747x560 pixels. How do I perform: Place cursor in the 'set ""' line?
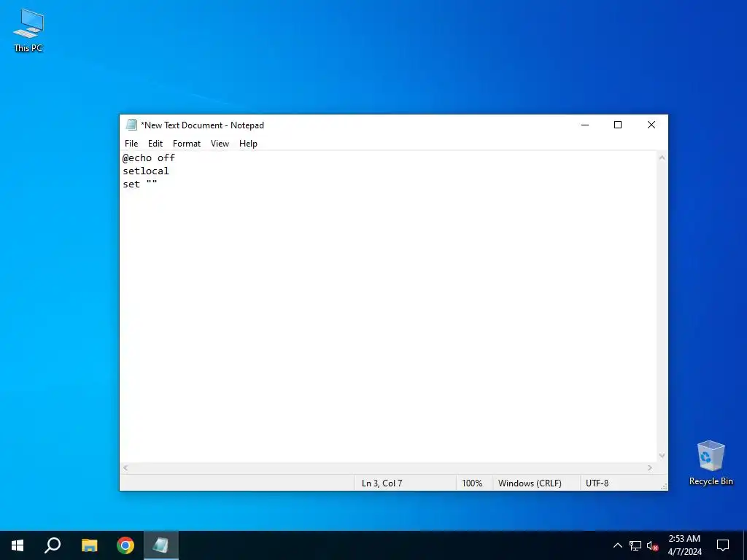[140, 184]
